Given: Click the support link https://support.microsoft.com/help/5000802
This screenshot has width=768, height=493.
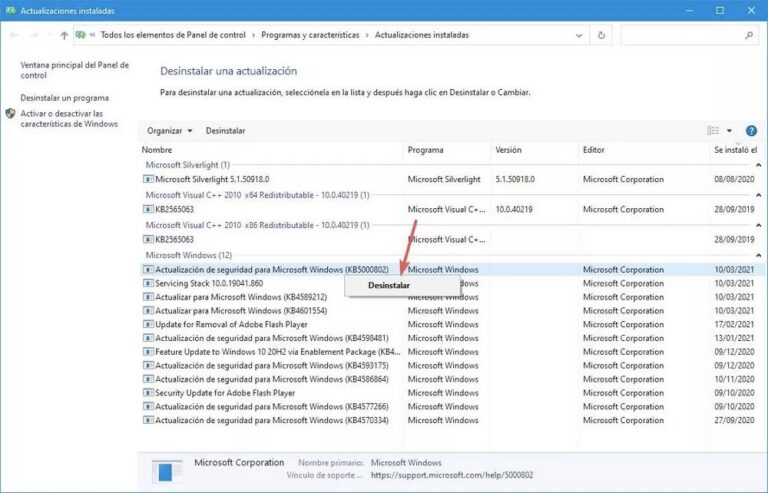Looking at the screenshot, I should click(452, 475).
